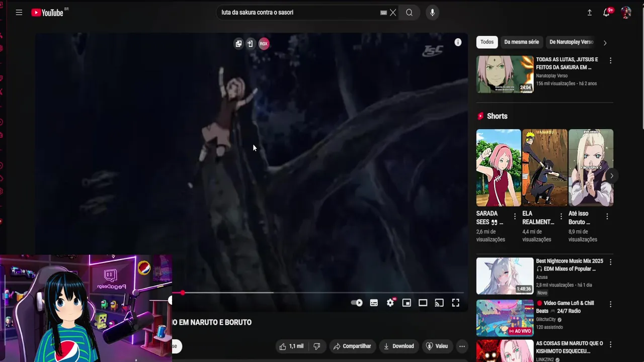Click Azusa channel name
The image size is (644, 362).
(x=542, y=277)
